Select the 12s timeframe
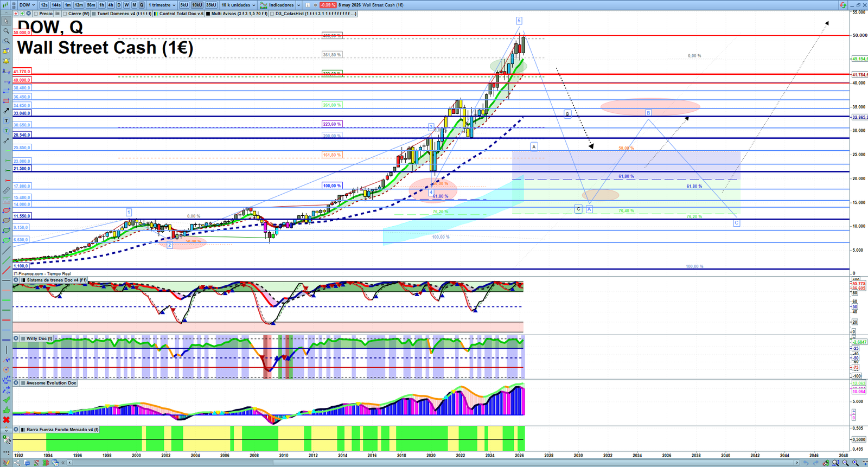Screen dimensions: 868x467 point(44,5)
